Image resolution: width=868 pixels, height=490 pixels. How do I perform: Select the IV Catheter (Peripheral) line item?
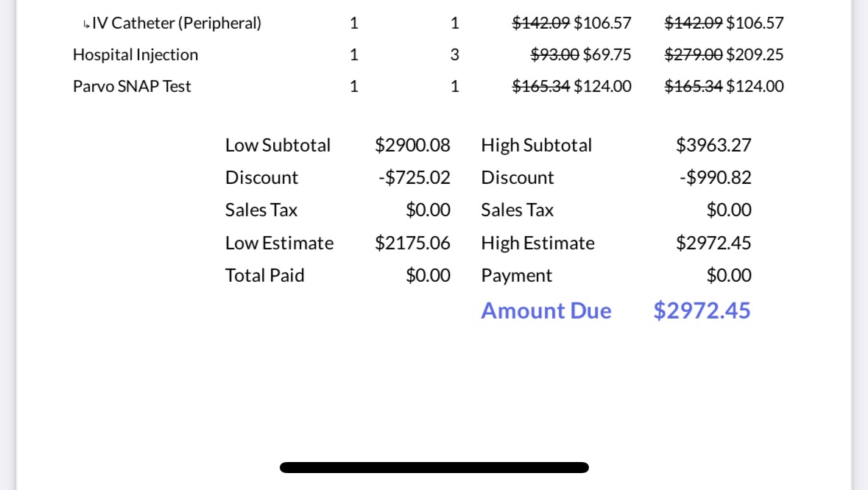point(177,24)
